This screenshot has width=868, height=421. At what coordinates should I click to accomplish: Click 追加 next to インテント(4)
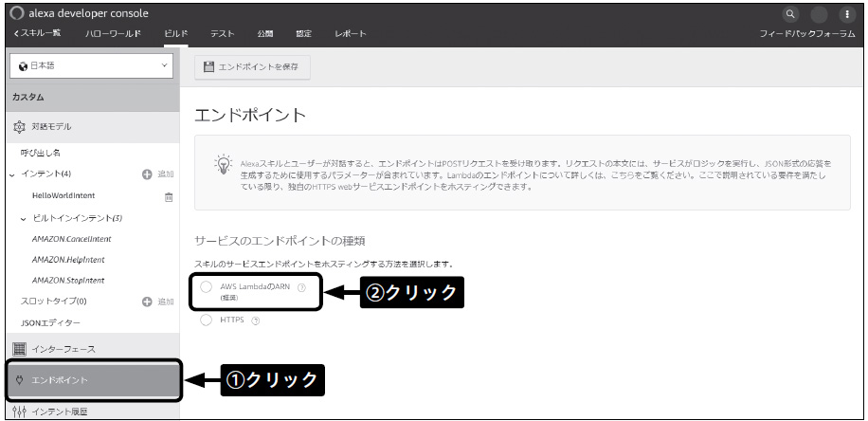[x=166, y=174]
